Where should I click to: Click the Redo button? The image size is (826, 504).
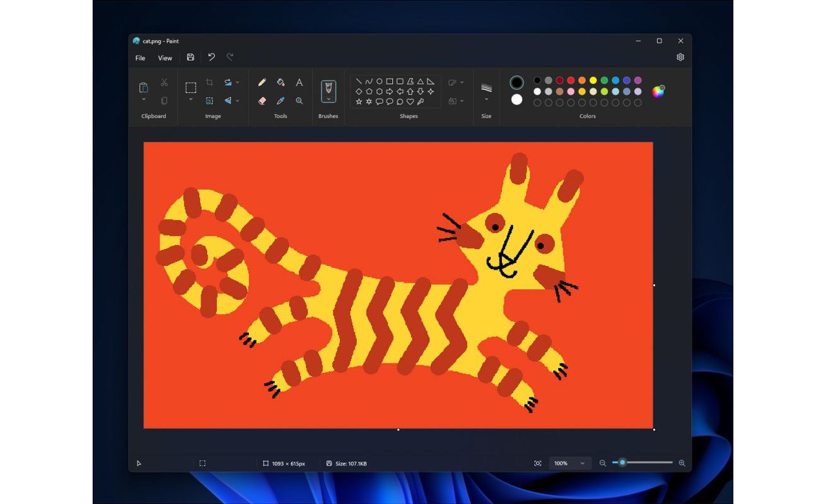[230, 57]
